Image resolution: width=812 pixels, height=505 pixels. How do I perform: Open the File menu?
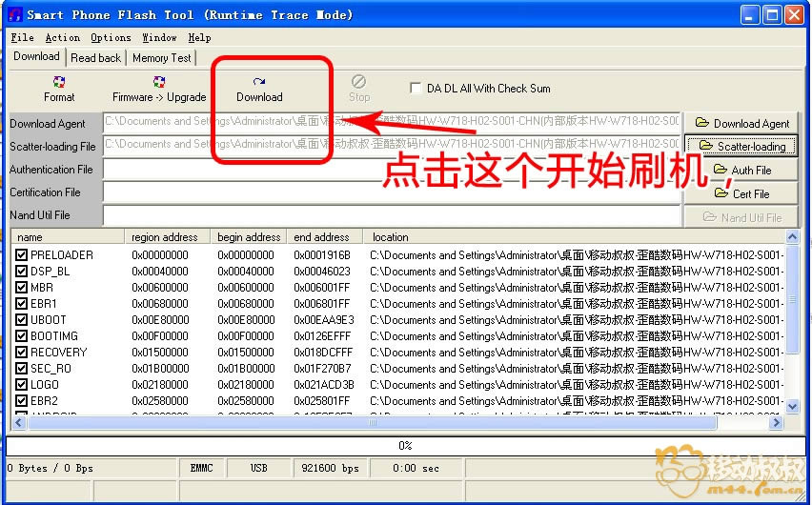coord(22,37)
